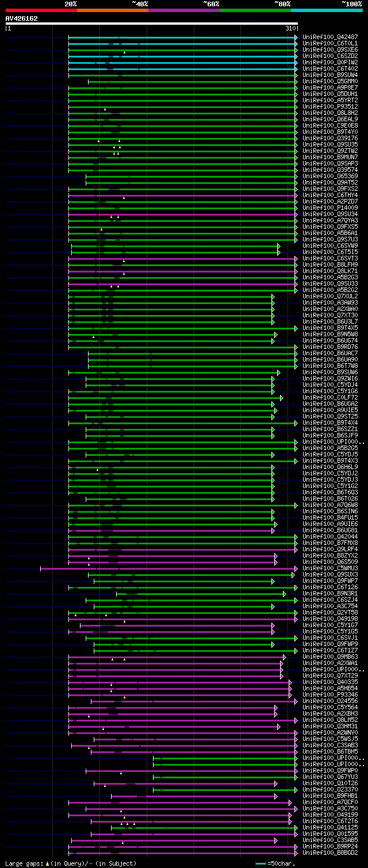This screenshot has height=868, width=368.
Task: Open the UniRef100_C6T0L1 hit label
Action: pyautogui.click(x=330, y=43)
